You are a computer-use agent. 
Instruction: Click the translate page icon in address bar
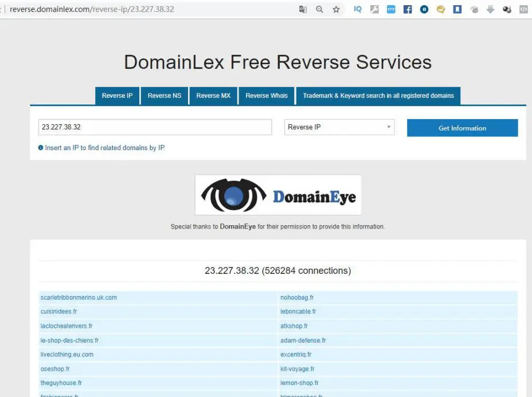coord(303,9)
